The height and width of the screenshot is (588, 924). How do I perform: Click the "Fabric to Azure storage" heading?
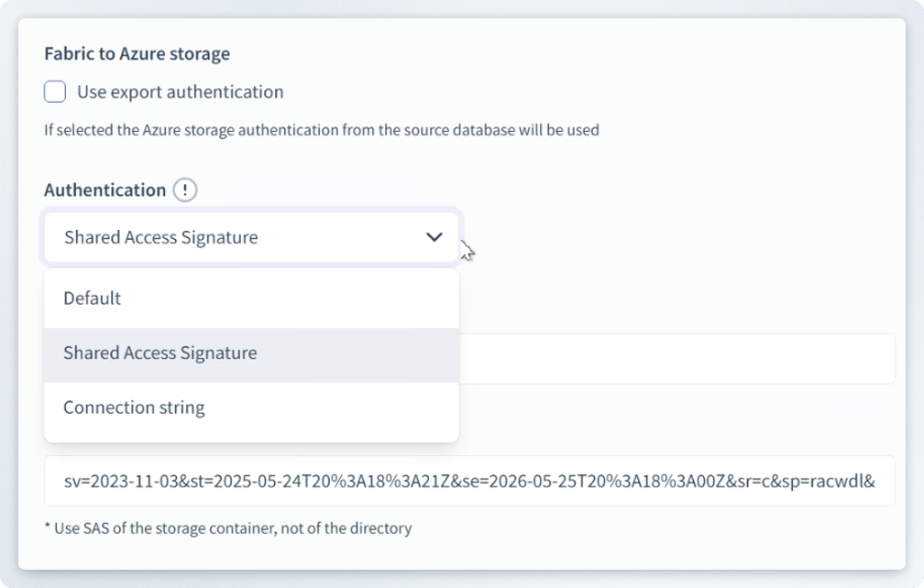click(x=137, y=53)
